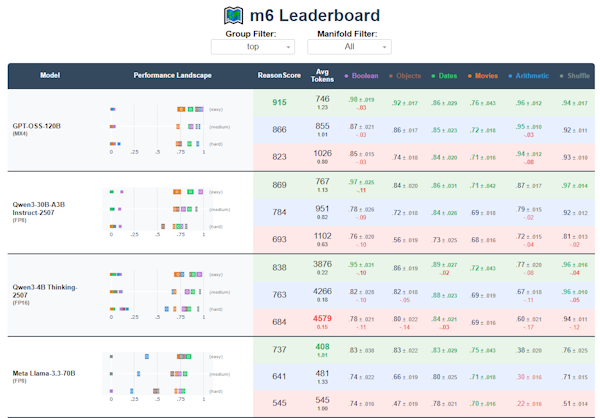Click the Avg Tokens value 746
The image size is (600, 418).
pos(322,99)
